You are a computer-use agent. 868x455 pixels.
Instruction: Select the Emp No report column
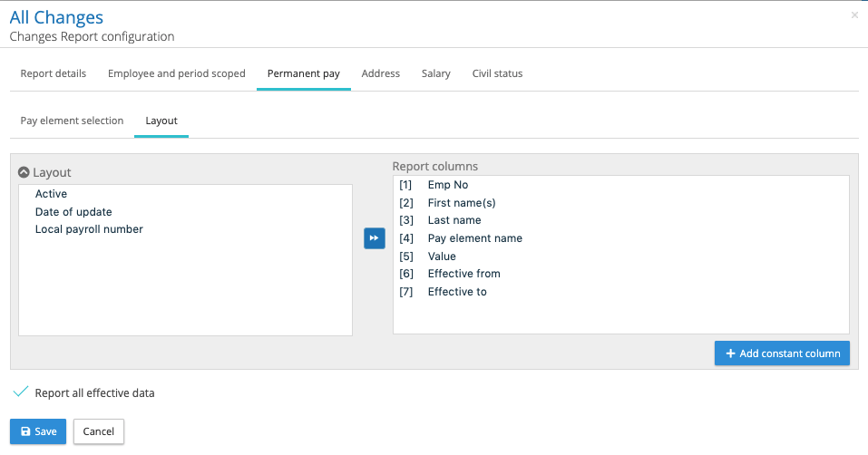click(448, 185)
